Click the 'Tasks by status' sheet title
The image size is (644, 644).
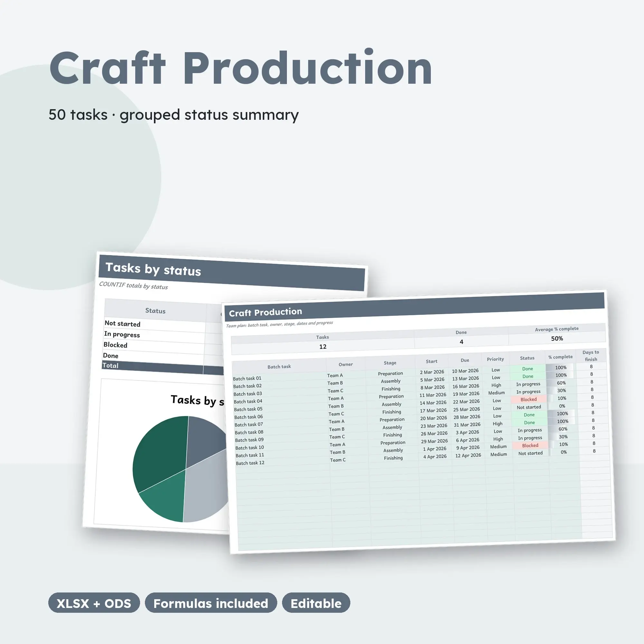153,269
